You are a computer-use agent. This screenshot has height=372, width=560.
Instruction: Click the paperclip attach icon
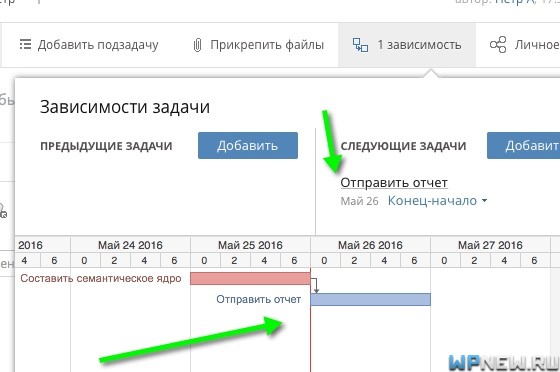click(x=197, y=45)
